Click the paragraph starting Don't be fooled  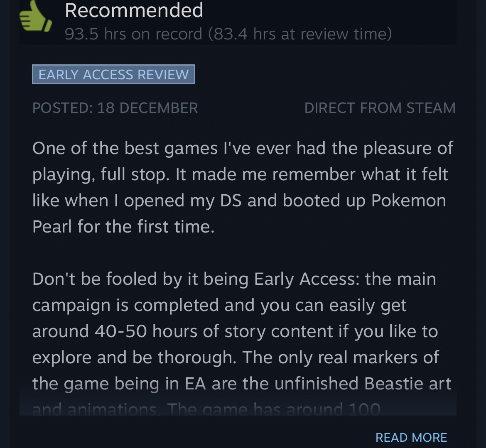point(242,331)
